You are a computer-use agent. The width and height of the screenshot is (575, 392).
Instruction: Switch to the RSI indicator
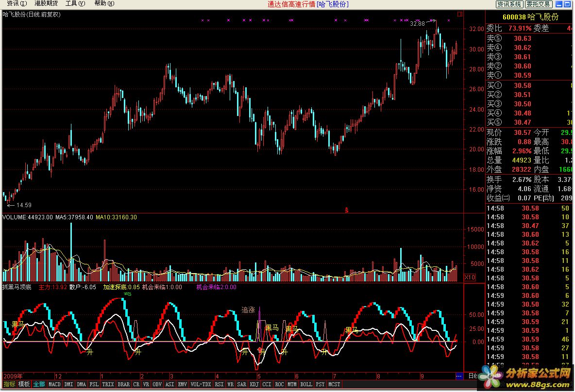click(220, 384)
